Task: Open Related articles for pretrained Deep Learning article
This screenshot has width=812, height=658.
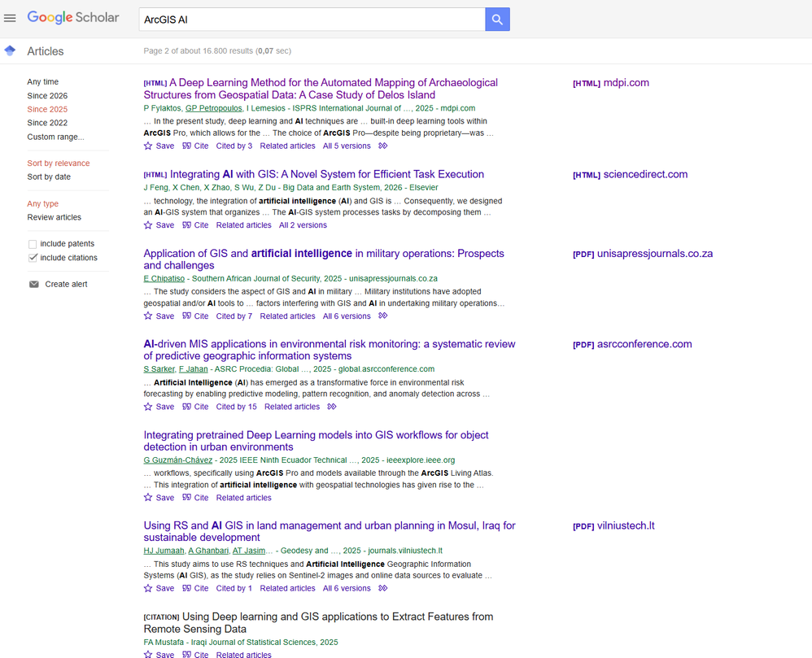Action: [x=244, y=498]
